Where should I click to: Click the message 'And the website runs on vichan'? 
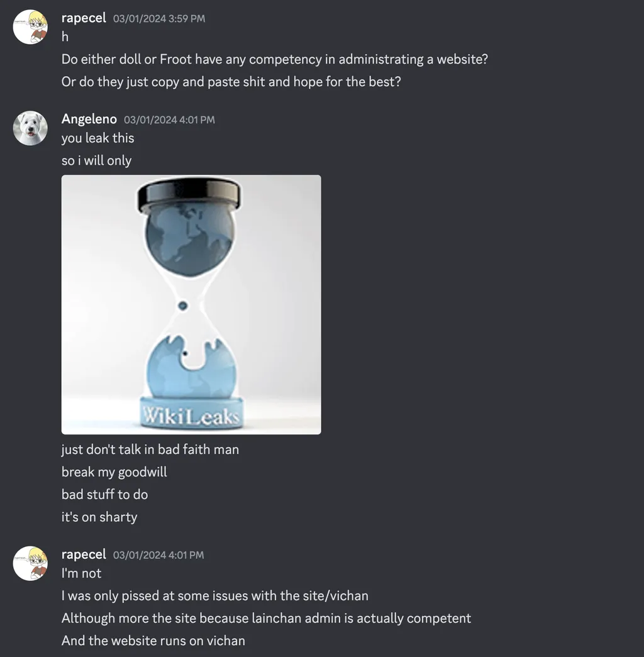coord(153,641)
